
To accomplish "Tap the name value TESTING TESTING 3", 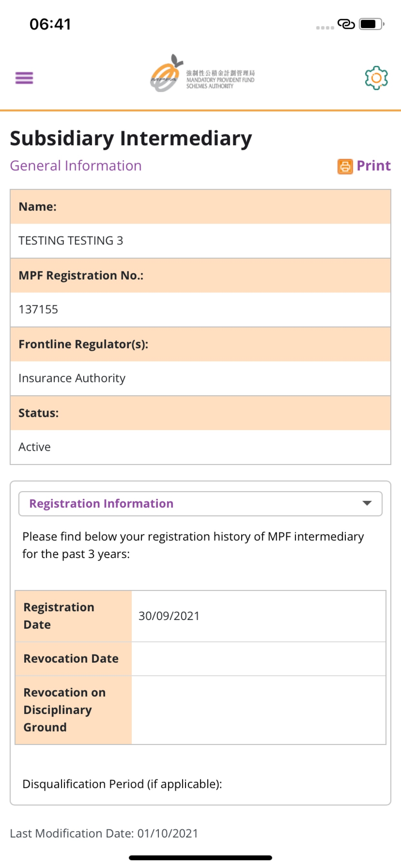I will 71,241.
